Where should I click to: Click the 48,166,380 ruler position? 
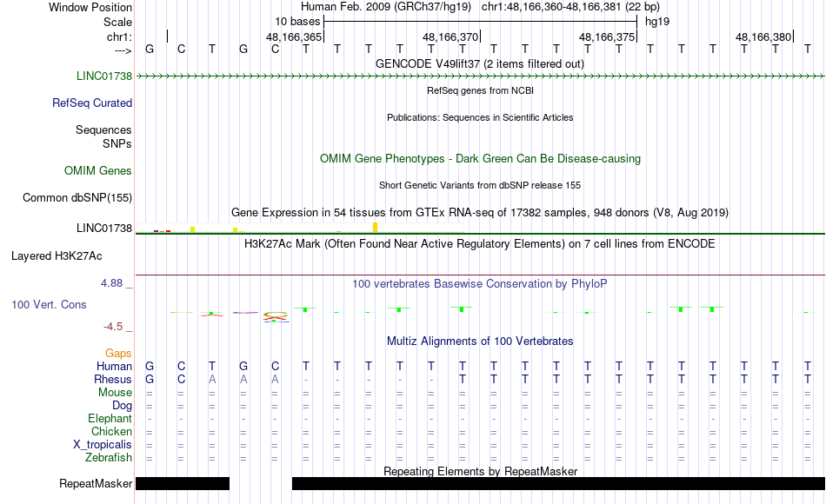click(763, 36)
